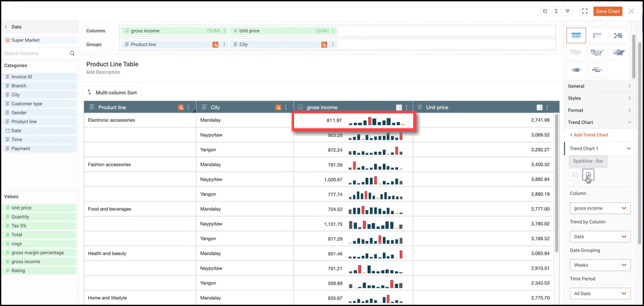This screenshot has width=644, height=306.
Task: Toggle sort on City table header
Action: [x=279, y=108]
